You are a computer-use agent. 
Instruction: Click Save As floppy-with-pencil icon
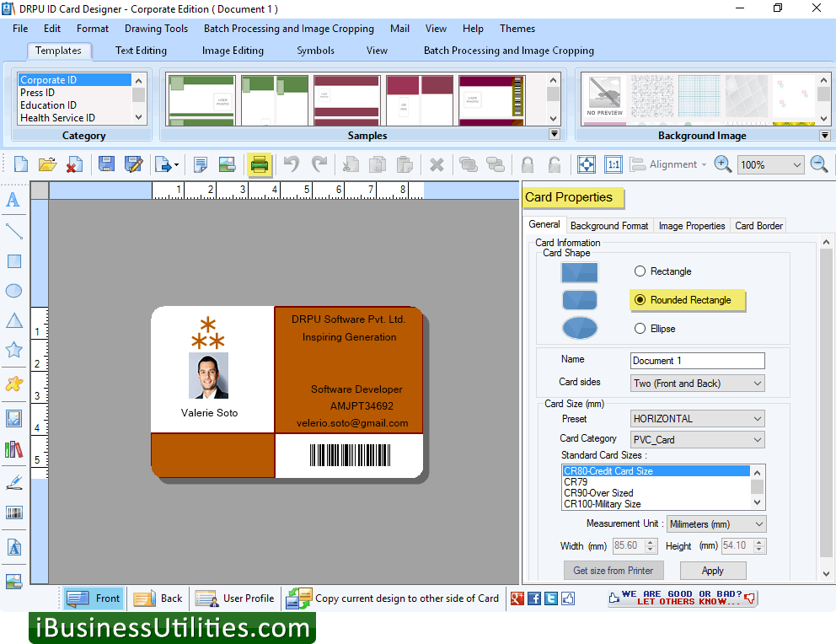click(x=133, y=164)
